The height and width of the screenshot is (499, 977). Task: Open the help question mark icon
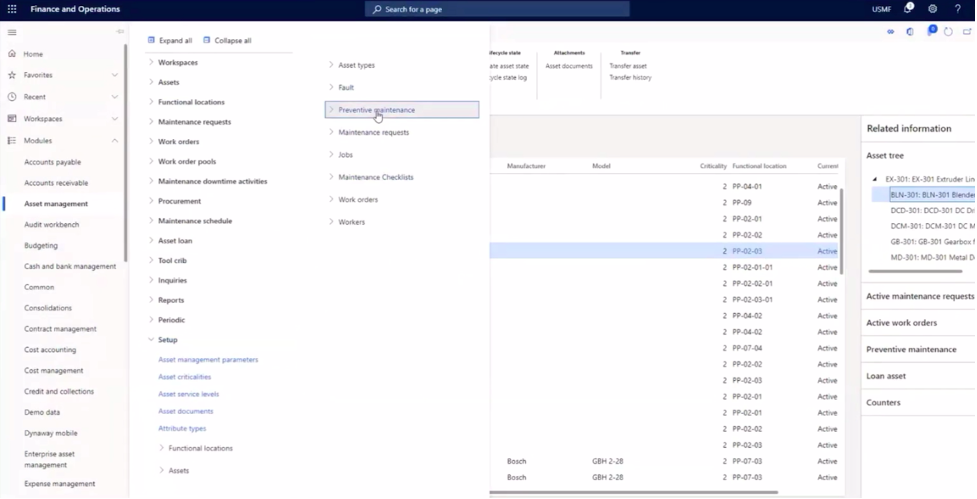(958, 9)
